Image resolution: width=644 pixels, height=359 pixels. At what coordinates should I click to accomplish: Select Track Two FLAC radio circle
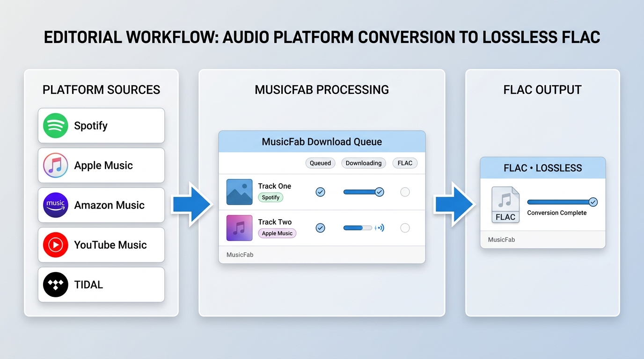[x=405, y=228]
